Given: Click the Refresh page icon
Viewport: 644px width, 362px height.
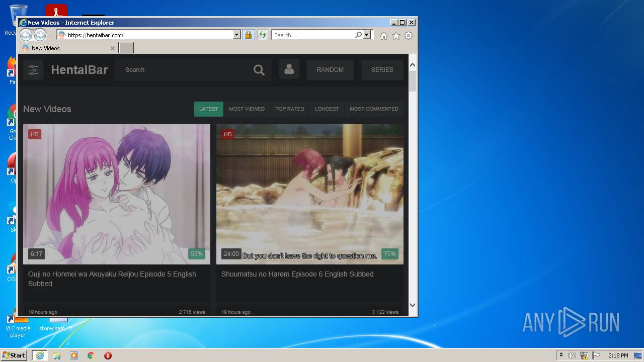Looking at the screenshot, I should coord(262,35).
